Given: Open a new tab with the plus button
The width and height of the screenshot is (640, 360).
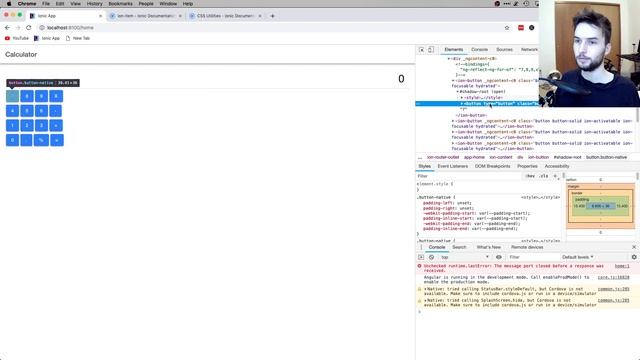Looking at the screenshot, I should 272,16.
